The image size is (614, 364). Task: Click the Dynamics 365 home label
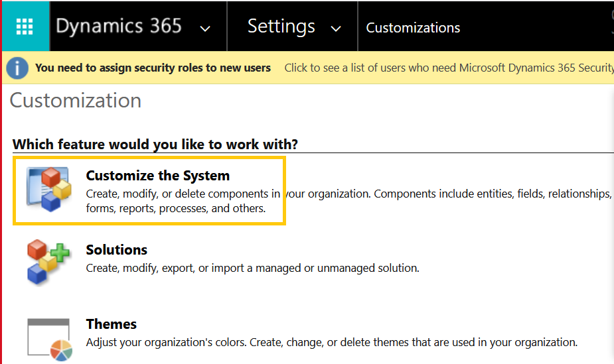click(x=119, y=27)
